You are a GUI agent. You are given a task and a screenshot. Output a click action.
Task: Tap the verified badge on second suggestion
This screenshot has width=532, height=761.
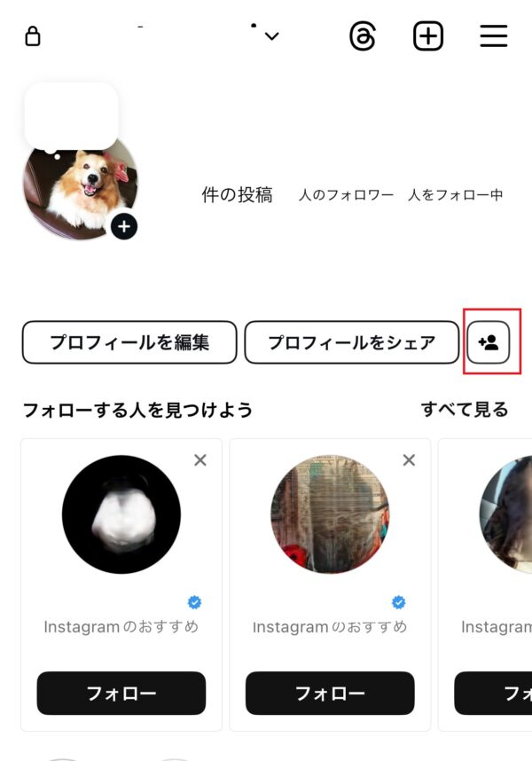point(399,602)
